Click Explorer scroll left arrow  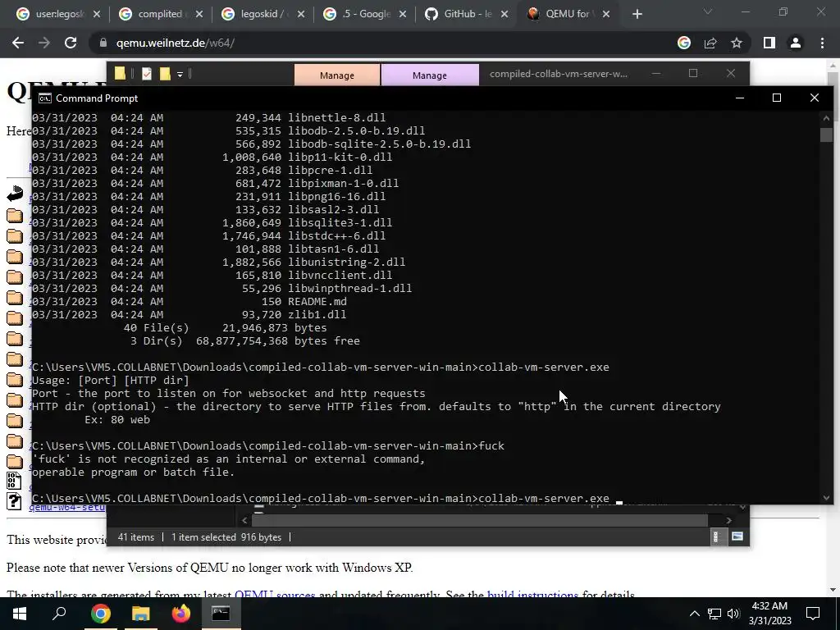[x=244, y=520]
